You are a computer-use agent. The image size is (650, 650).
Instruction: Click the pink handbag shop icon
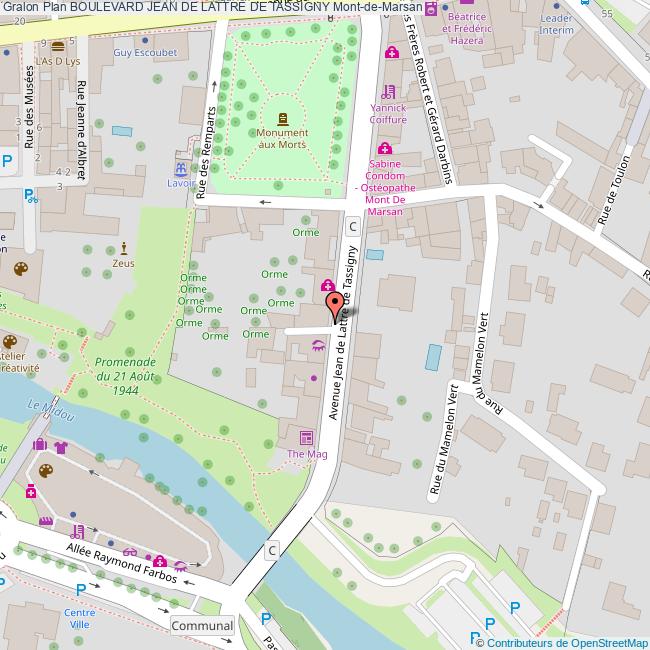[x=40, y=444]
